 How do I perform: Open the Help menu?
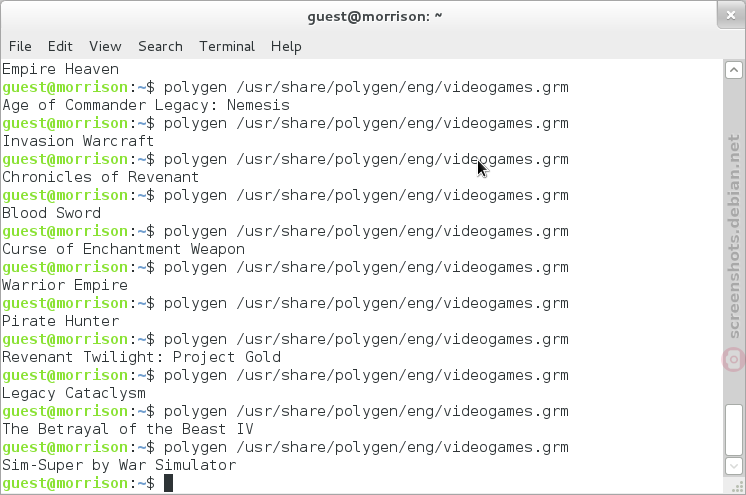(x=286, y=47)
